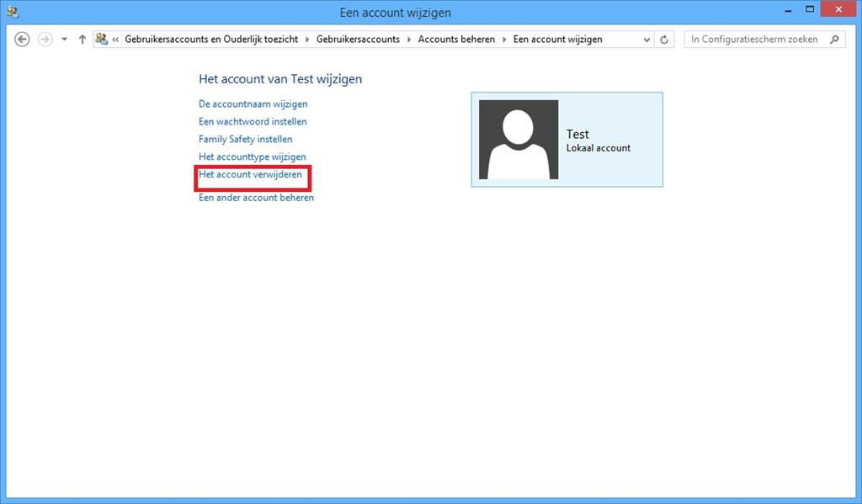Go up one level with Up arrow
Viewport: 862px width, 504px height.
(x=82, y=40)
